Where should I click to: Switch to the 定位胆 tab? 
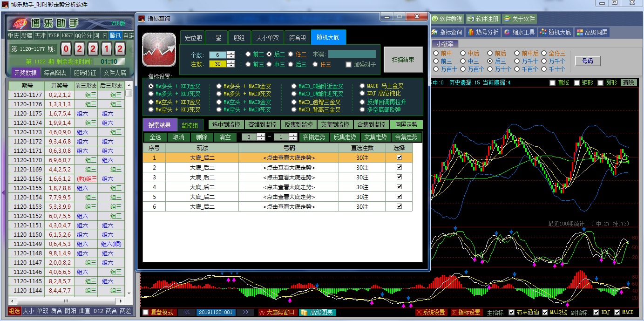point(193,38)
